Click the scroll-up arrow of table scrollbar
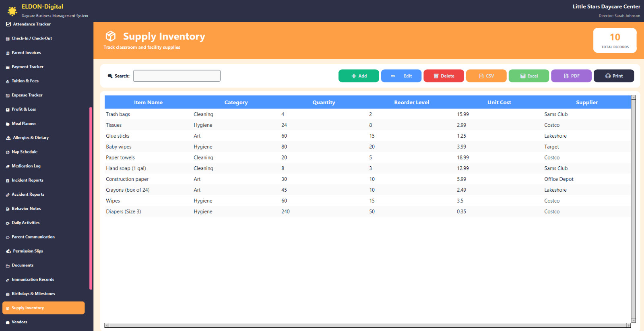644x331 pixels. pyautogui.click(x=634, y=98)
